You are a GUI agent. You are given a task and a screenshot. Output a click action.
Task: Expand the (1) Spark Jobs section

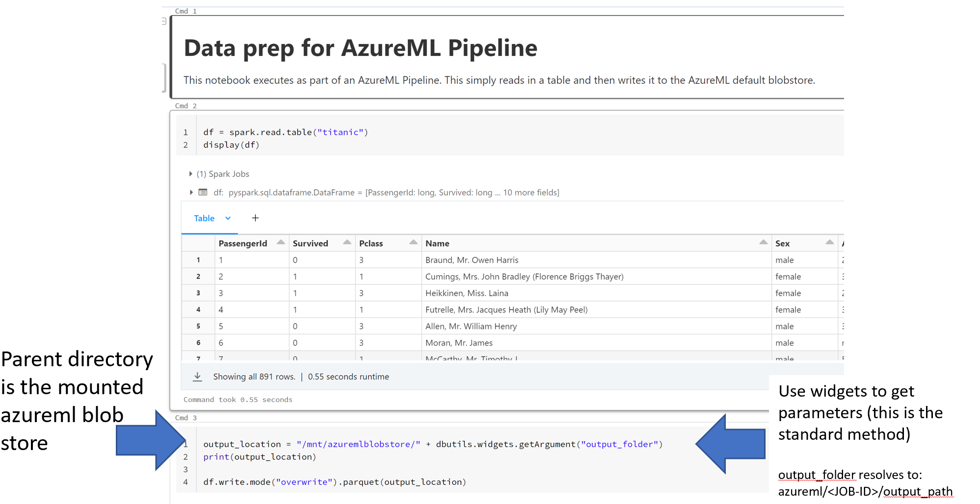190,174
